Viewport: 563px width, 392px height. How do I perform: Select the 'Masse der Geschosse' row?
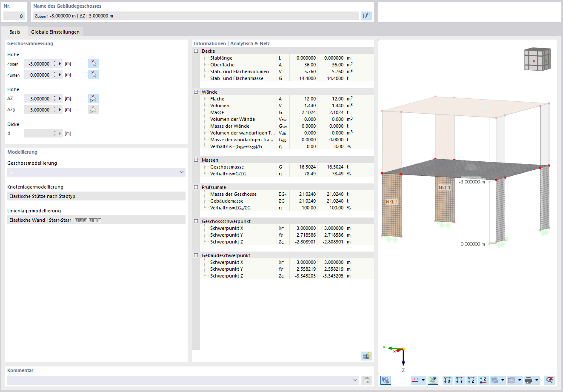(287, 194)
